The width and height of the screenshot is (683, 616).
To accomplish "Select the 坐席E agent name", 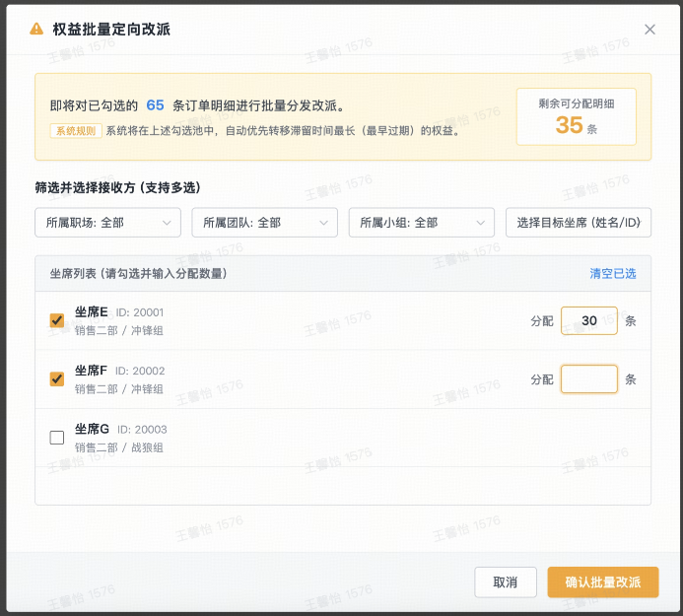I will [92, 312].
